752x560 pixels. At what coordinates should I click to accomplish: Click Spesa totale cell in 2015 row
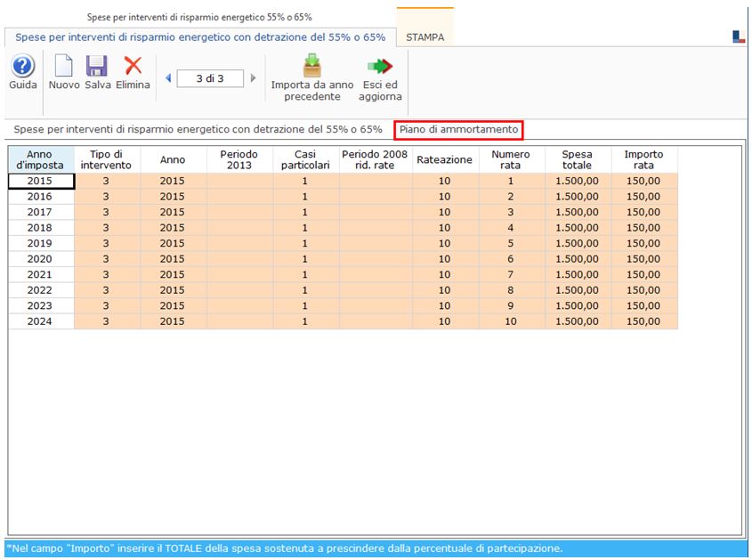(578, 181)
